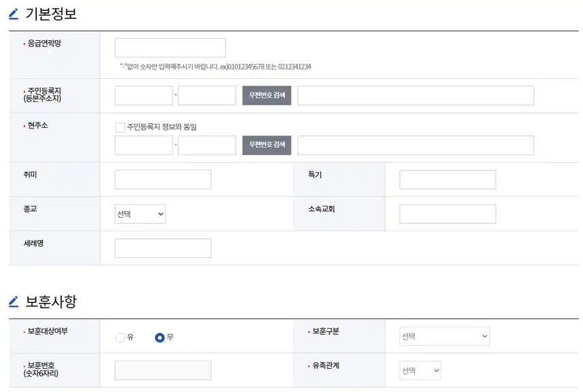Click the 보훈번호 six-digit input field
The height and width of the screenshot is (392, 583).
163,370
